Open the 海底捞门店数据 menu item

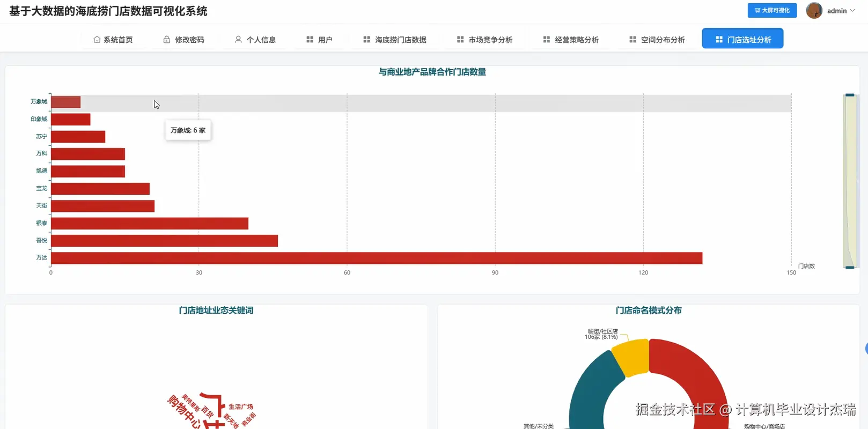(x=395, y=40)
